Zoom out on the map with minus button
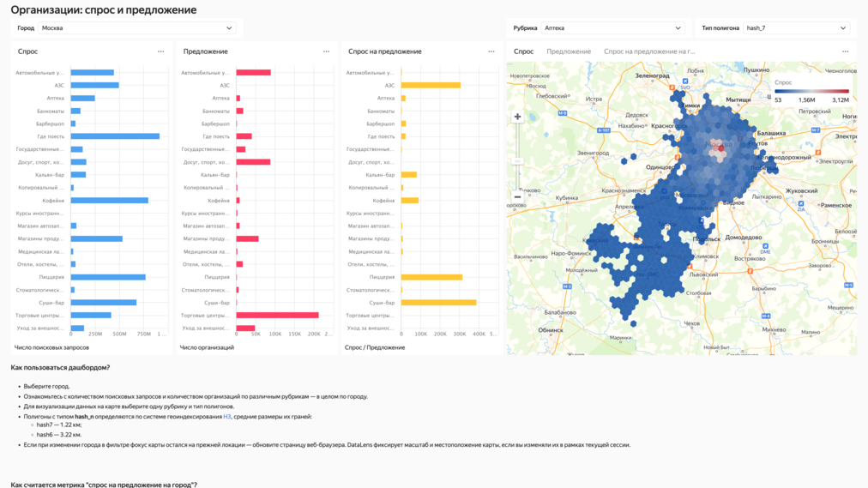This screenshot has width=868, height=488. click(517, 196)
